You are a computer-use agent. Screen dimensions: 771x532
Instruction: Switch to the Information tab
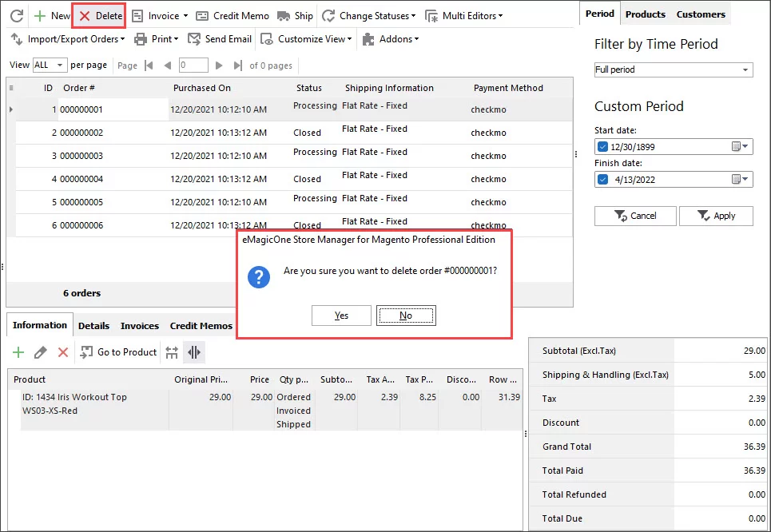[x=40, y=325]
